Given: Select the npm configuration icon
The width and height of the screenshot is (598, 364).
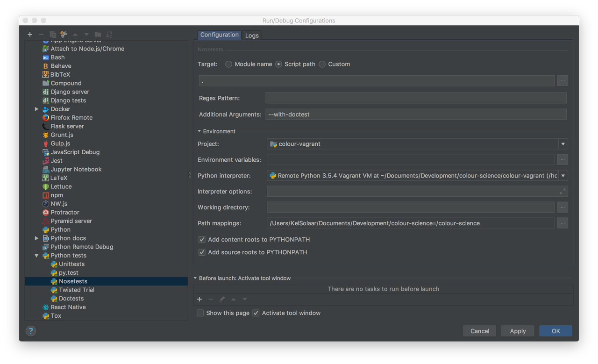Looking at the screenshot, I should 45,195.
